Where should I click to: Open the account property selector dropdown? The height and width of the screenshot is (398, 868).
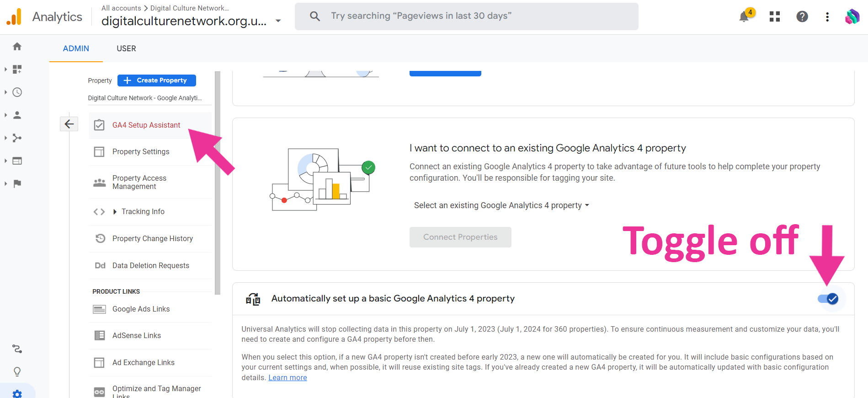[x=278, y=21]
